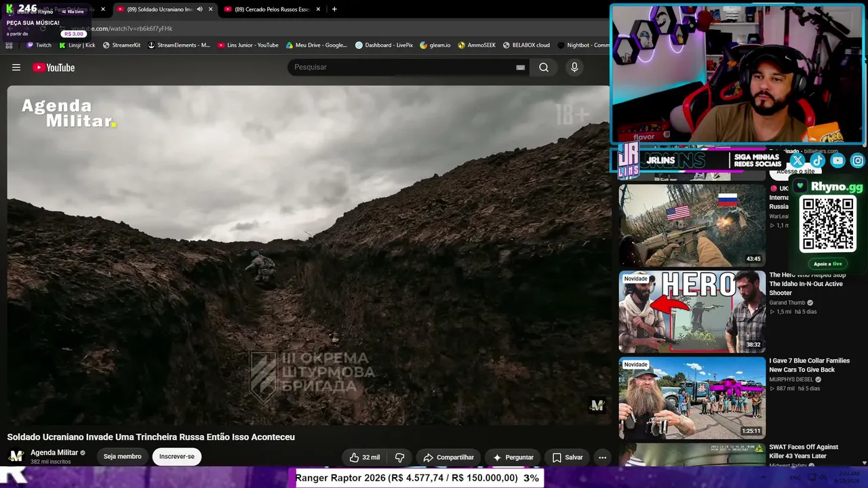Close the Soldado Ucraniano tab

click(211, 9)
